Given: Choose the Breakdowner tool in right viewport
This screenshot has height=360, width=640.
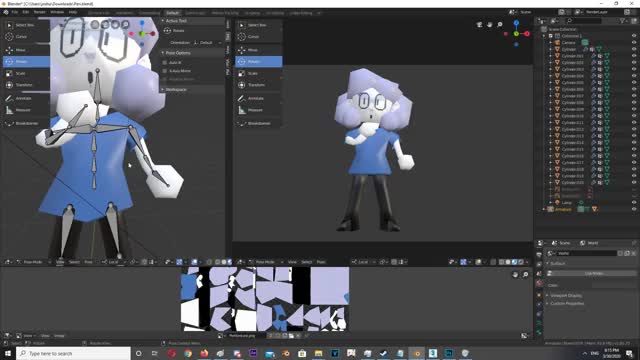Looking at the screenshot, I should click(x=259, y=123).
